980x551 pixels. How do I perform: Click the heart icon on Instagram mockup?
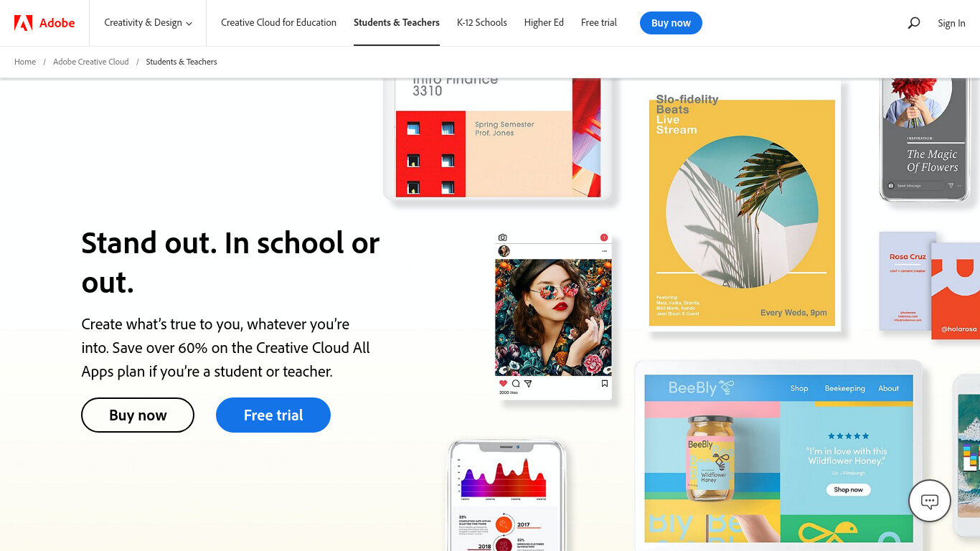503,384
